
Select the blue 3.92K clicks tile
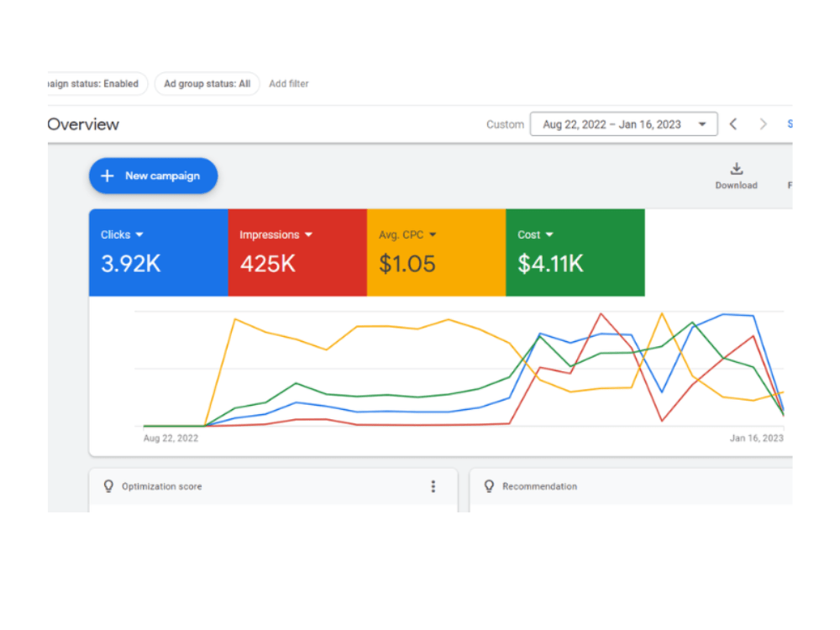159,252
